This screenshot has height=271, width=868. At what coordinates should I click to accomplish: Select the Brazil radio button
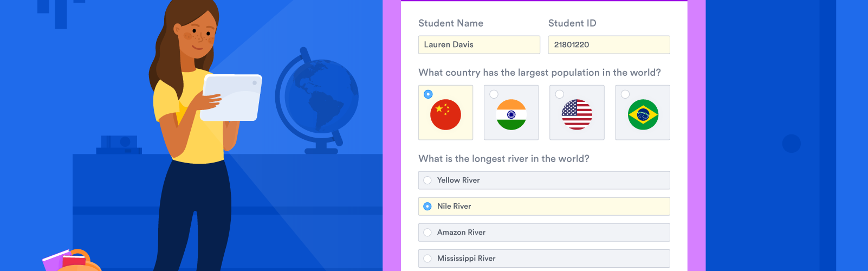coord(625,94)
